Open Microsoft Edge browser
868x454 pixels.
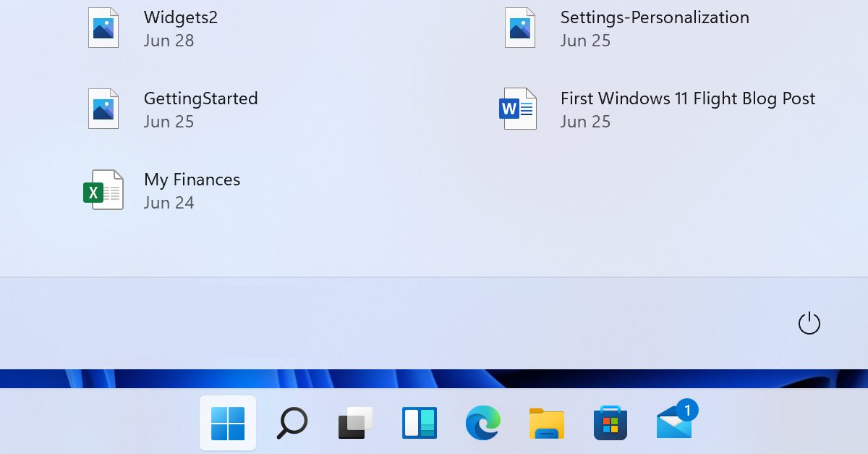[x=482, y=423]
